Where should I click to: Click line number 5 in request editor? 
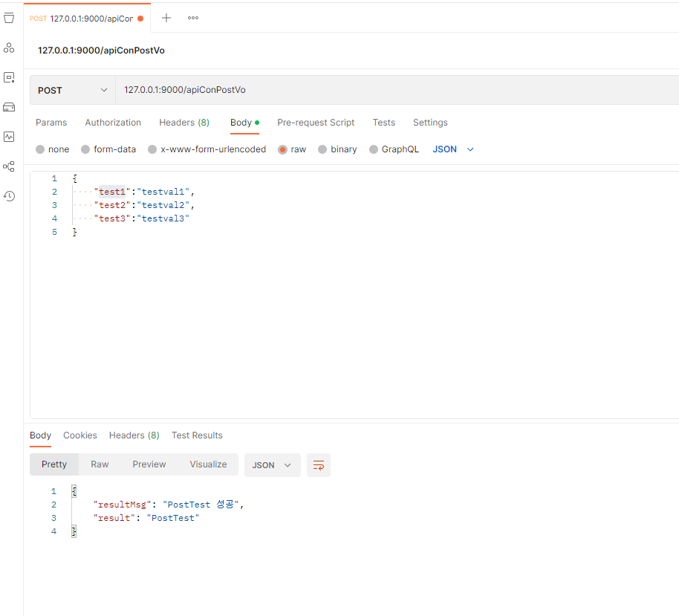pyautogui.click(x=54, y=232)
